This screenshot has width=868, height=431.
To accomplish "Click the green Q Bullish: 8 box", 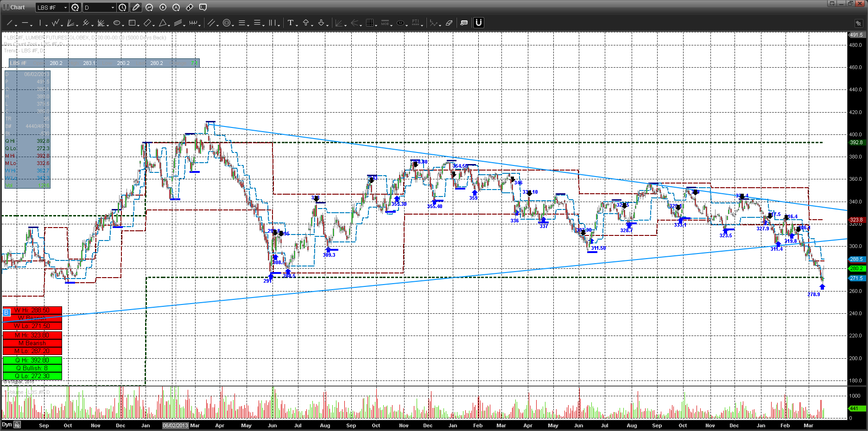I will [32, 368].
